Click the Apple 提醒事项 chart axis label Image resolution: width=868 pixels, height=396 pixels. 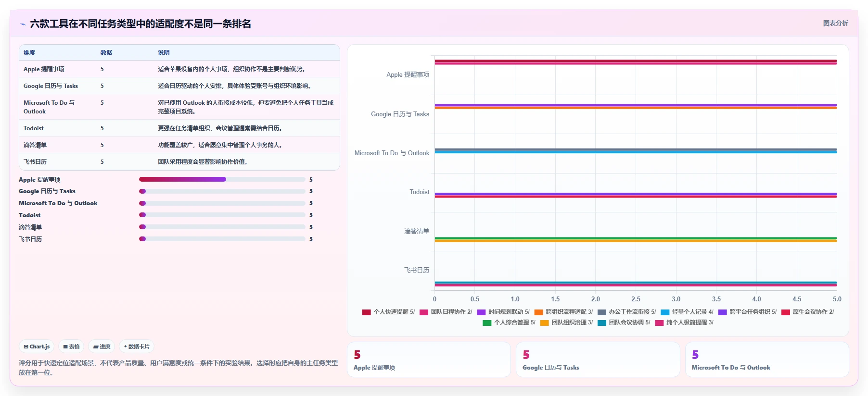click(x=408, y=75)
